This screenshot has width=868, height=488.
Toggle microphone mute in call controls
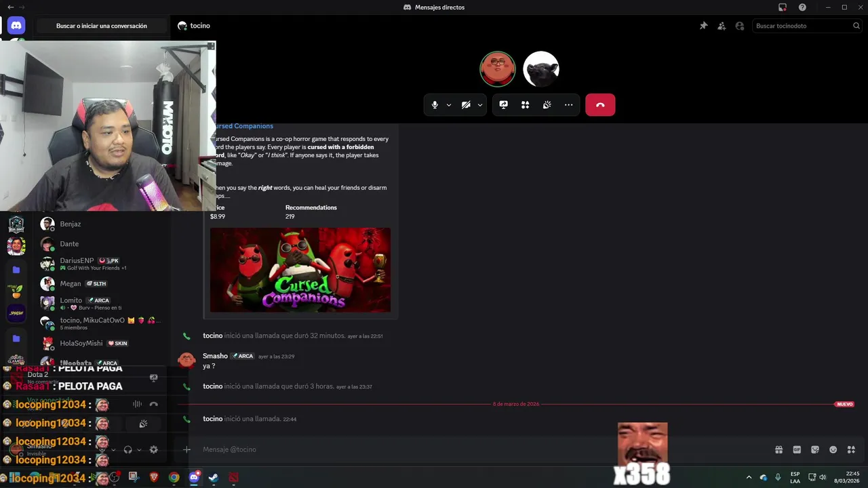[435, 105]
